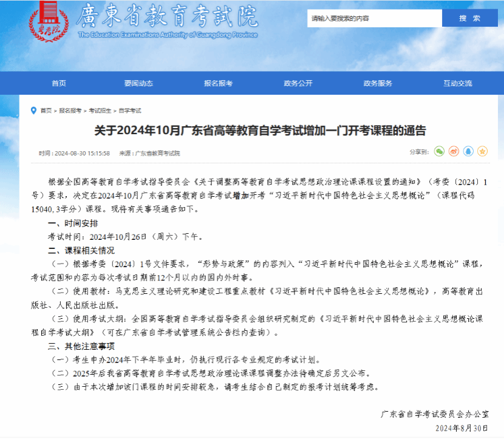Viewport: 504px width, 439px height.
Task: Click the 首页 breadcrumb link
Action: [x=46, y=111]
